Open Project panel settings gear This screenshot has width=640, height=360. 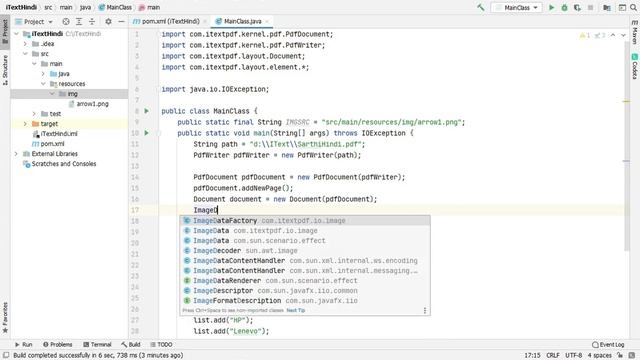pos(108,21)
